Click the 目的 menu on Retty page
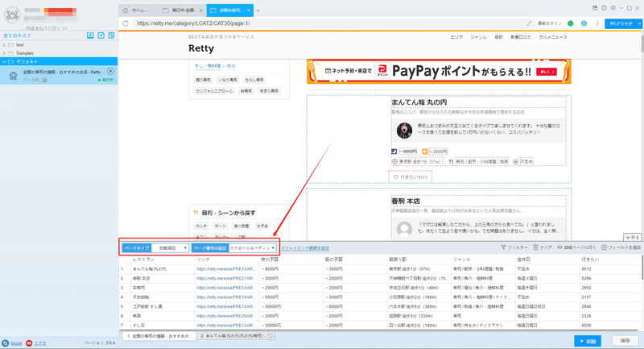644x349 pixels. click(x=498, y=37)
